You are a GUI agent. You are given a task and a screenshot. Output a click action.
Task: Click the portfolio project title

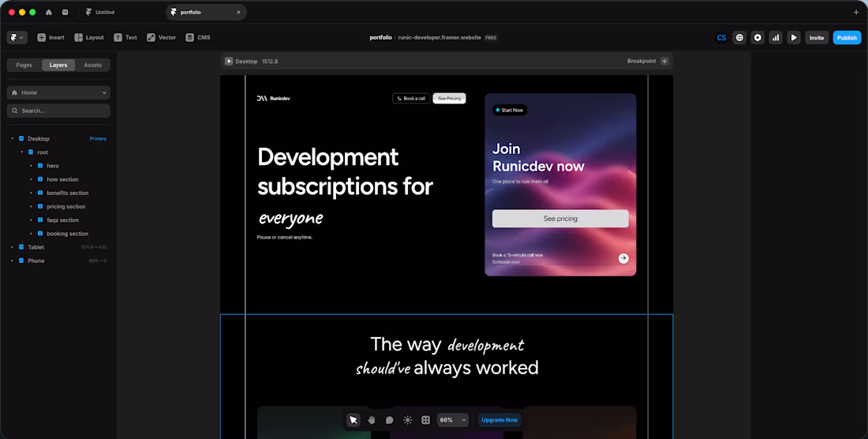[x=380, y=38]
